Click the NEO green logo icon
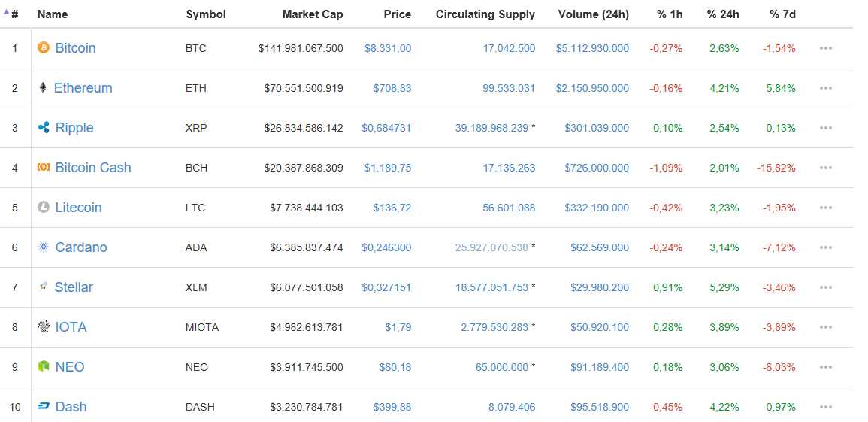868x422 pixels. click(x=44, y=367)
